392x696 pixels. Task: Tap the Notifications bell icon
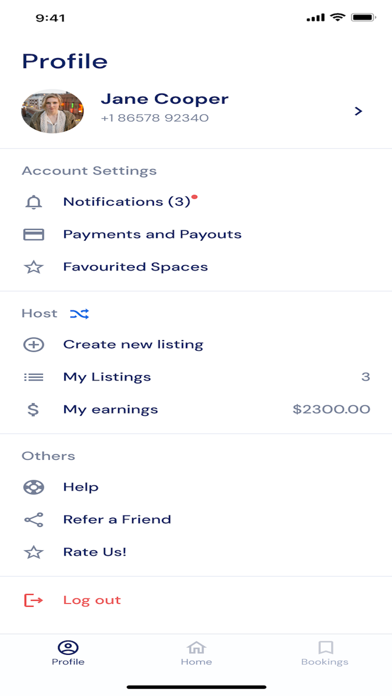pos(33,202)
